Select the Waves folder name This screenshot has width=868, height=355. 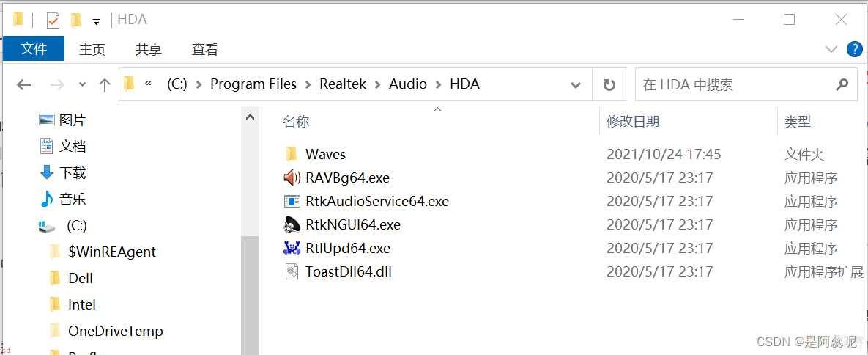pyautogui.click(x=325, y=153)
